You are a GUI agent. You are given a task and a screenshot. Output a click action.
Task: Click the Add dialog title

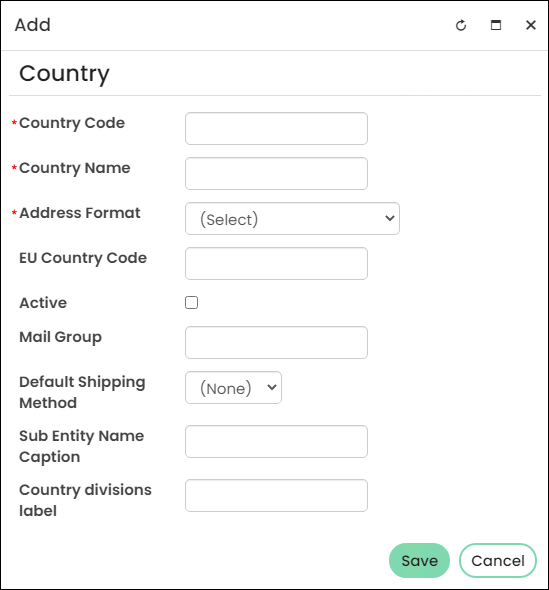33,25
